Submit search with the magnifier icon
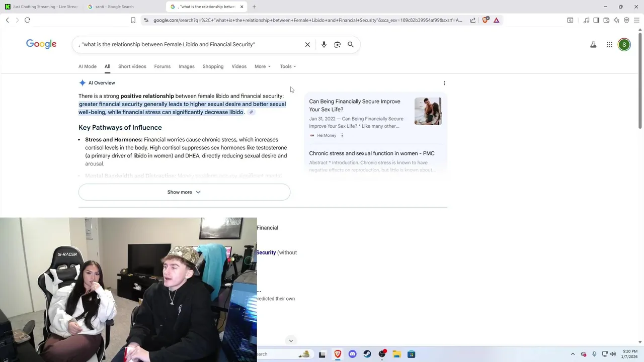This screenshot has width=644, height=362. pos(351,44)
